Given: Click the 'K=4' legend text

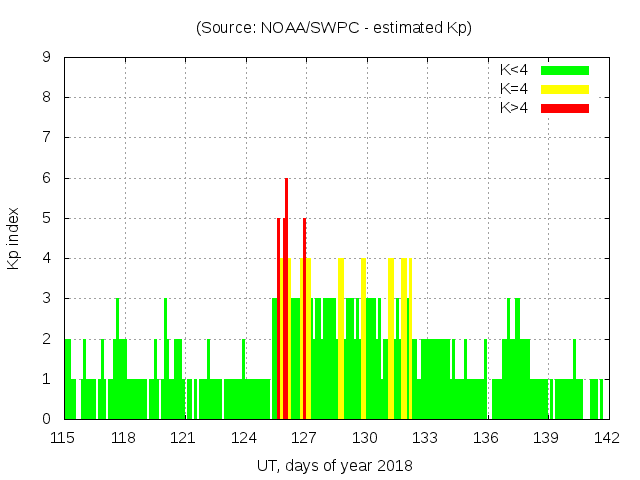Looking at the screenshot, I should (514, 89).
